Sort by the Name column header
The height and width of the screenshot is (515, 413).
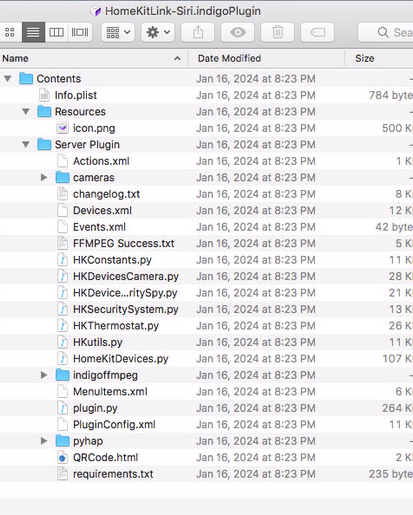93,58
